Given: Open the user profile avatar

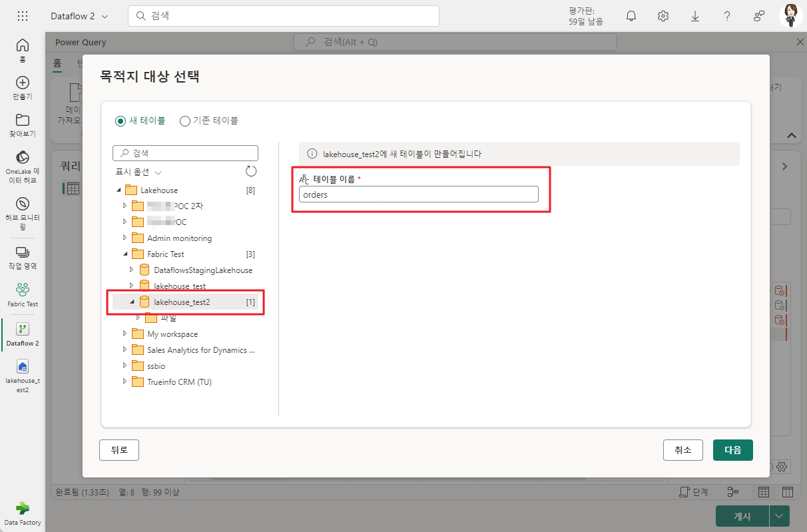Looking at the screenshot, I should (792, 16).
